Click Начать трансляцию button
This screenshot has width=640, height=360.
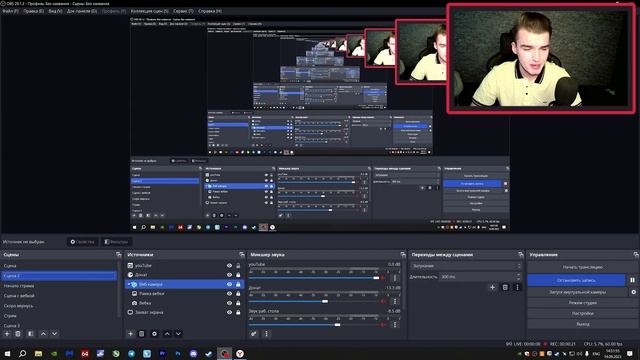[x=582, y=267]
